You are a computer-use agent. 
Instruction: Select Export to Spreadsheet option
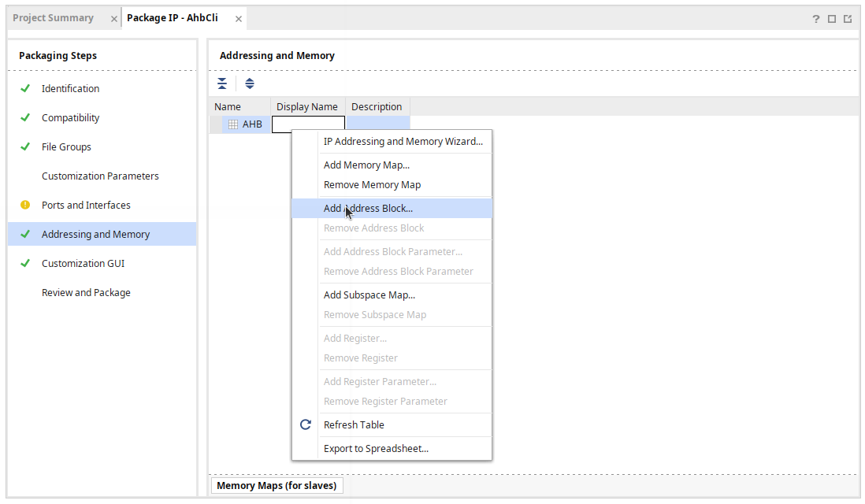pos(376,449)
